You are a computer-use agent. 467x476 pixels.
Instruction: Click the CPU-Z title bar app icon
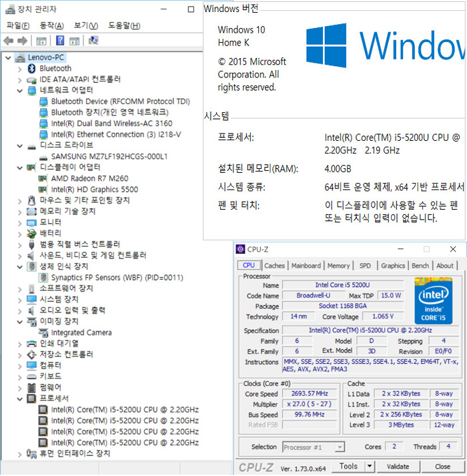[x=240, y=249]
